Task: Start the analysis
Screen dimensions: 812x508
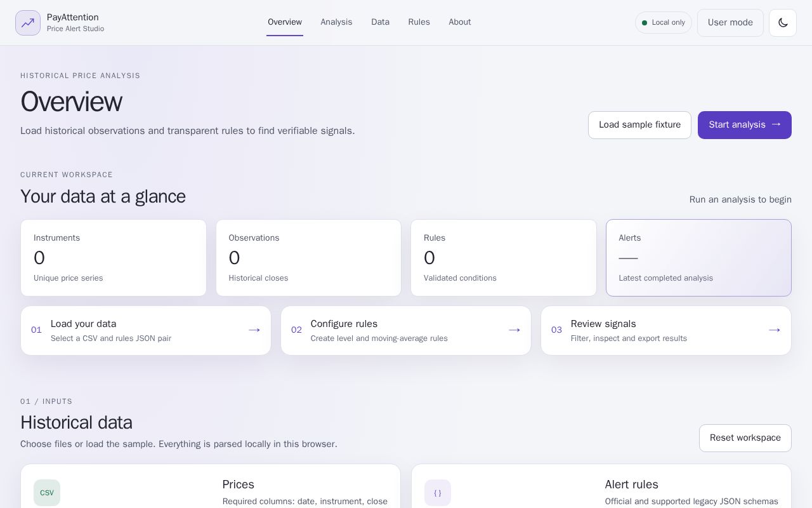Action: (x=745, y=125)
